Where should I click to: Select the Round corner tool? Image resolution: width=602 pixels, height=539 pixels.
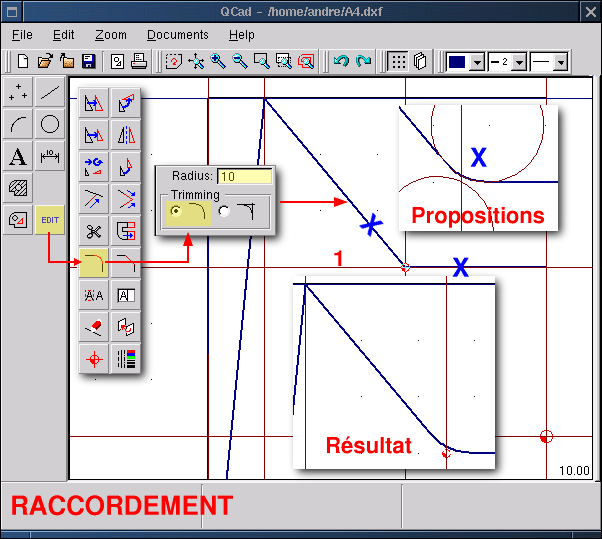click(94, 263)
